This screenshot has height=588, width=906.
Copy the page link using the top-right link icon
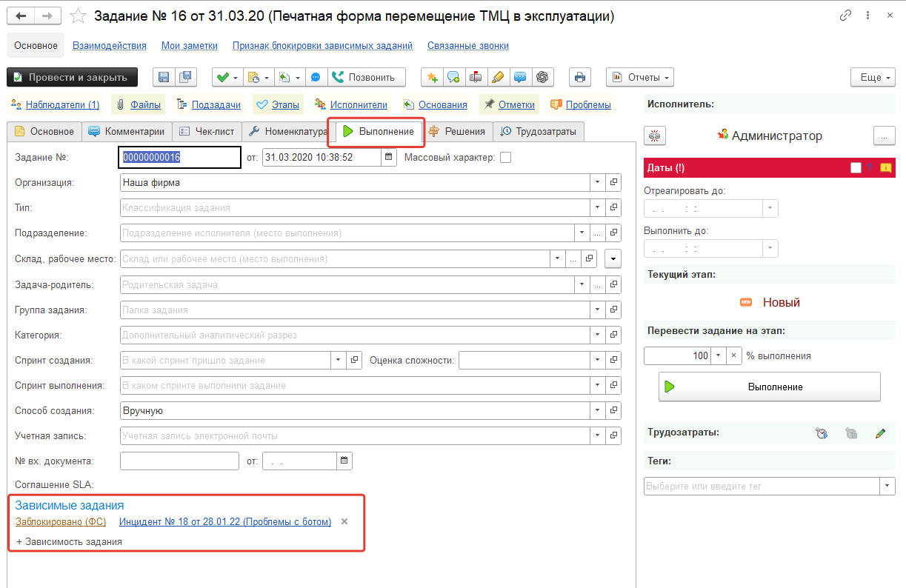[845, 16]
